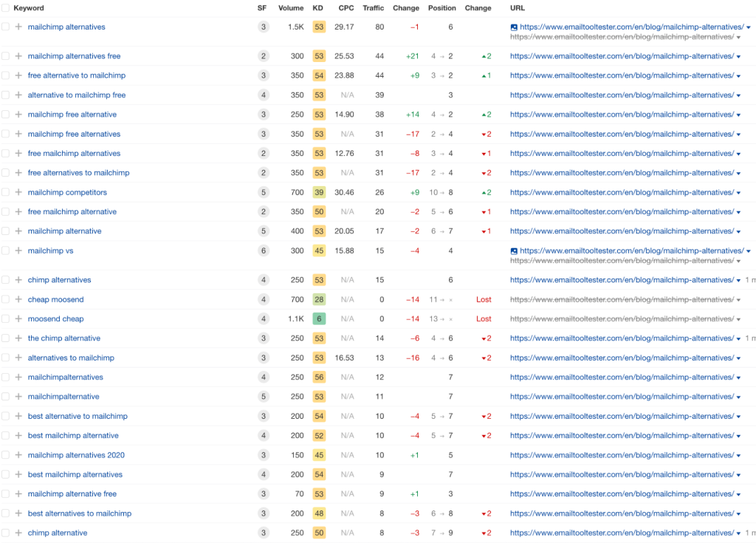Open URL dropdown arrow for 'moosend cheap'
Screen dimensions: 756x543
point(738,320)
